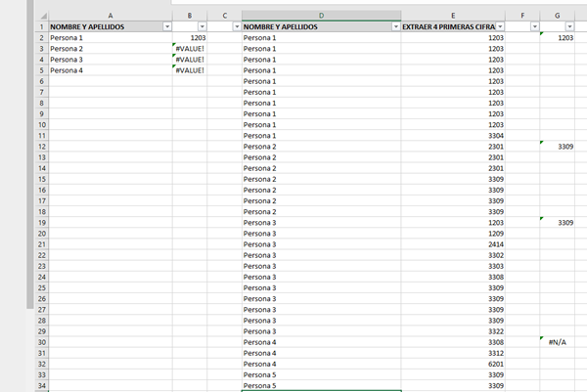This screenshot has height=392, width=587.
Task: Click NOMBRE Y APELLIDOS header in column D
Action: (281, 27)
